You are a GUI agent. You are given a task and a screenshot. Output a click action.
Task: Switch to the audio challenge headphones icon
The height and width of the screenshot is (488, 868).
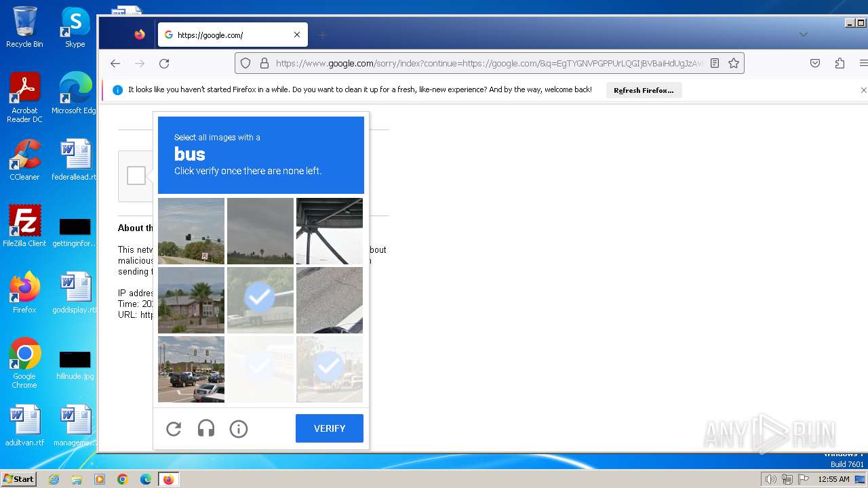click(206, 428)
